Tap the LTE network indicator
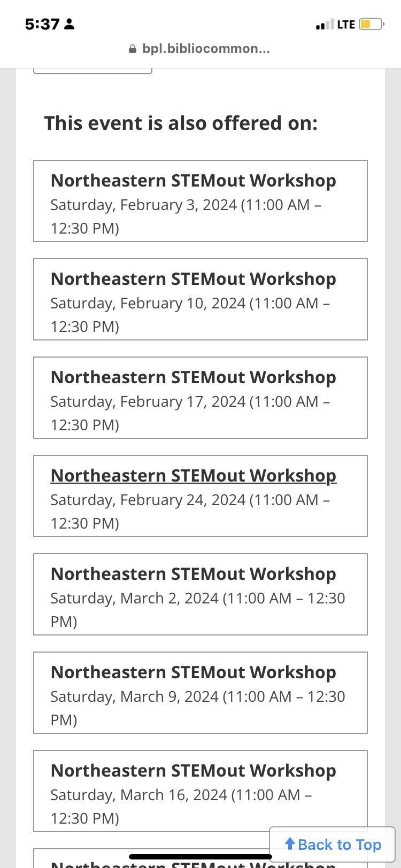 [x=346, y=25]
